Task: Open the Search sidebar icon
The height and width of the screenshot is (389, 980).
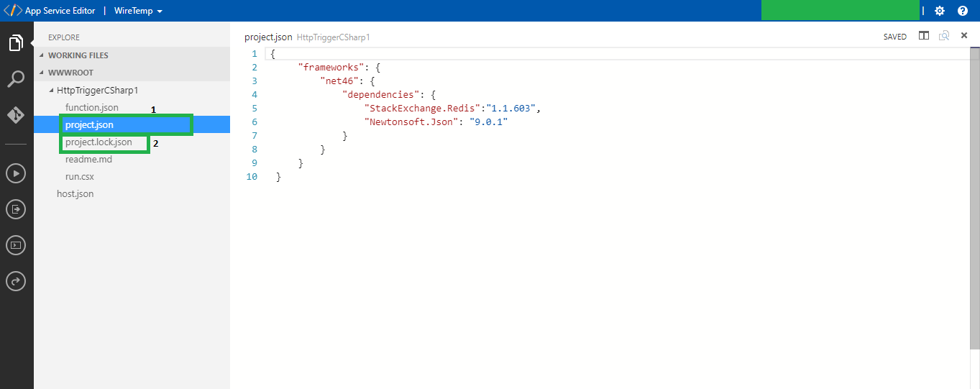Action: [16, 79]
